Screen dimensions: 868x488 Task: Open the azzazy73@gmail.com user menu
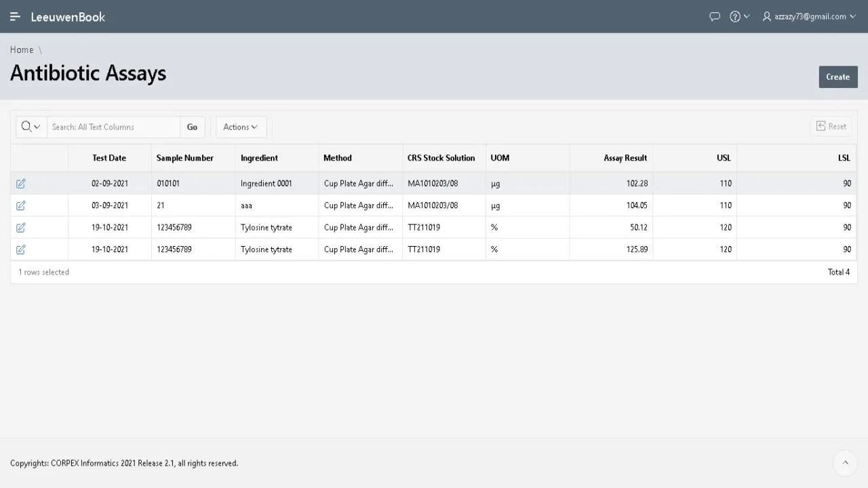point(809,16)
